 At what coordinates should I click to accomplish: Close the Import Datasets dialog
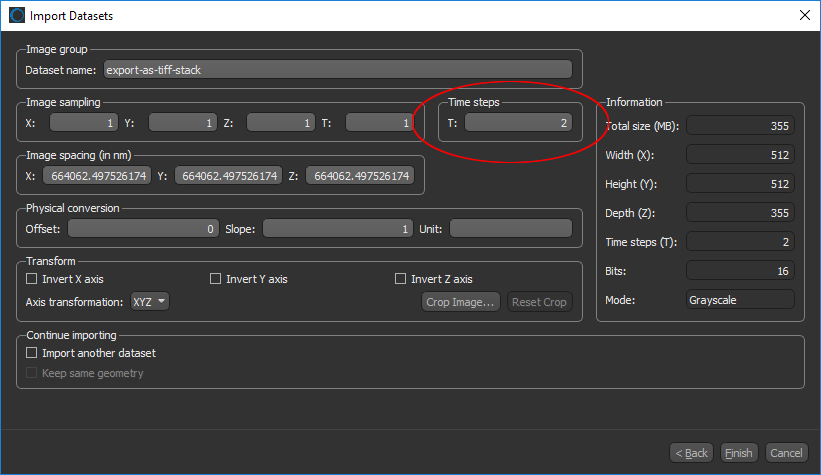coord(803,15)
